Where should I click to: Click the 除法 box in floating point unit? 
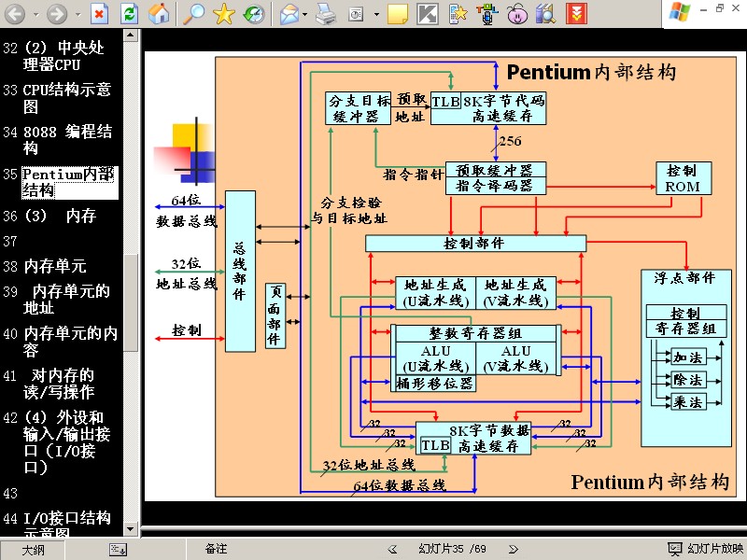click(x=689, y=380)
